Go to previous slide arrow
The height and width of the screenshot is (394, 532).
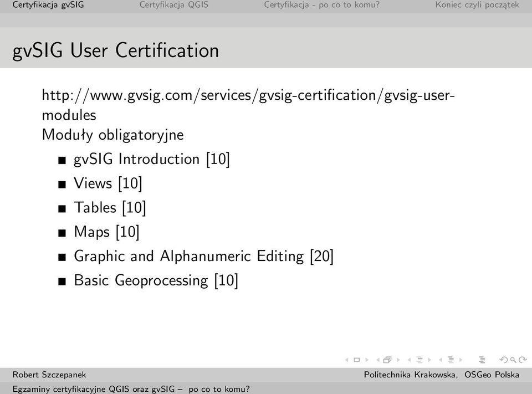pos(347,360)
